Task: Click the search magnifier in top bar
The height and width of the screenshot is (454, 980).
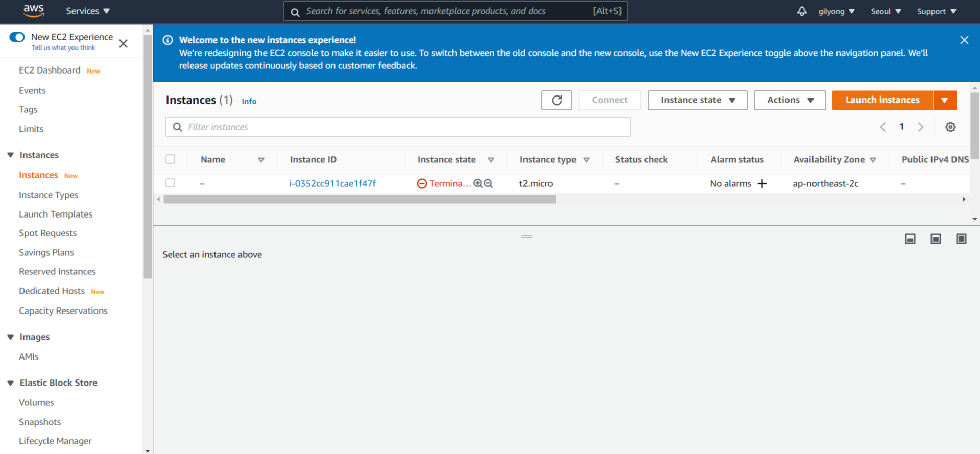Action: [295, 12]
